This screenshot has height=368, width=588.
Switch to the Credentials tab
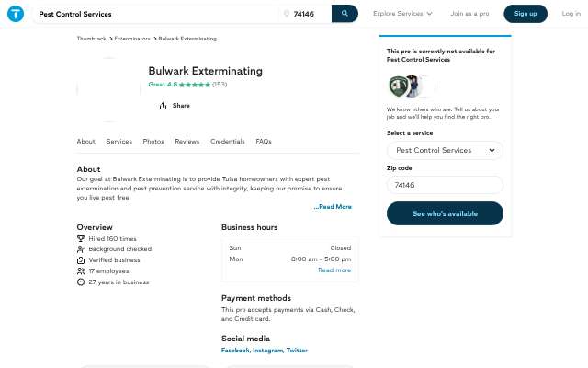click(228, 141)
